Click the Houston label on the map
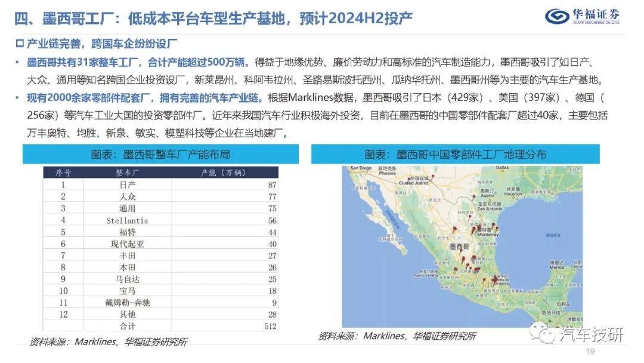 point(513,193)
